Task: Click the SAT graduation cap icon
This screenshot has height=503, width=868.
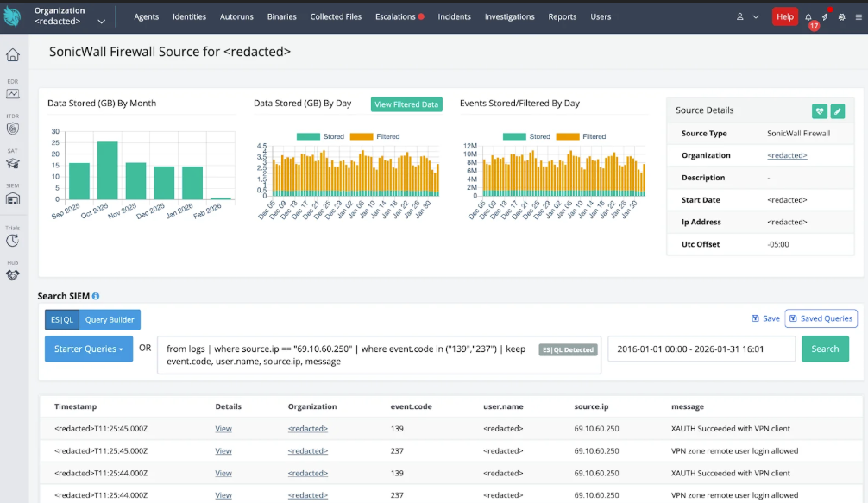Action: tap(13, 163)
